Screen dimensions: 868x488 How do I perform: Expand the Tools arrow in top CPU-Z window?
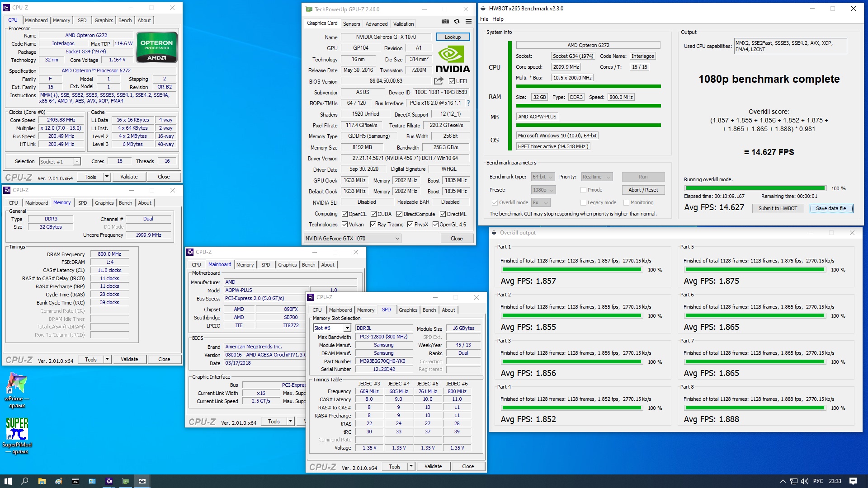point(107,177)
